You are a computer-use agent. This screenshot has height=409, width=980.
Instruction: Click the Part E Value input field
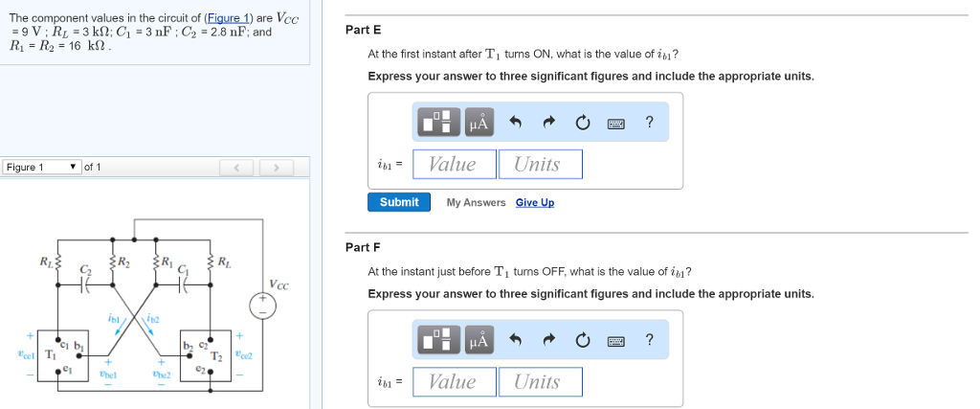[x=455, y=164]
